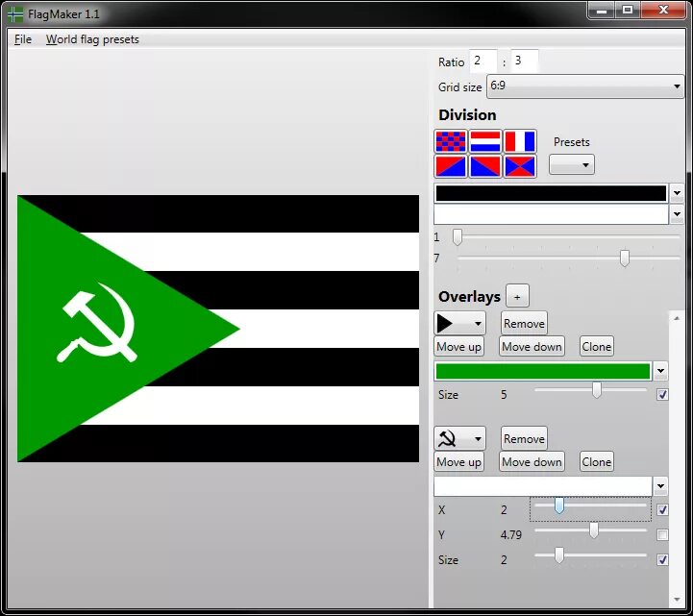
Task: Close the FlagMaker window
Action: (663, 11)
